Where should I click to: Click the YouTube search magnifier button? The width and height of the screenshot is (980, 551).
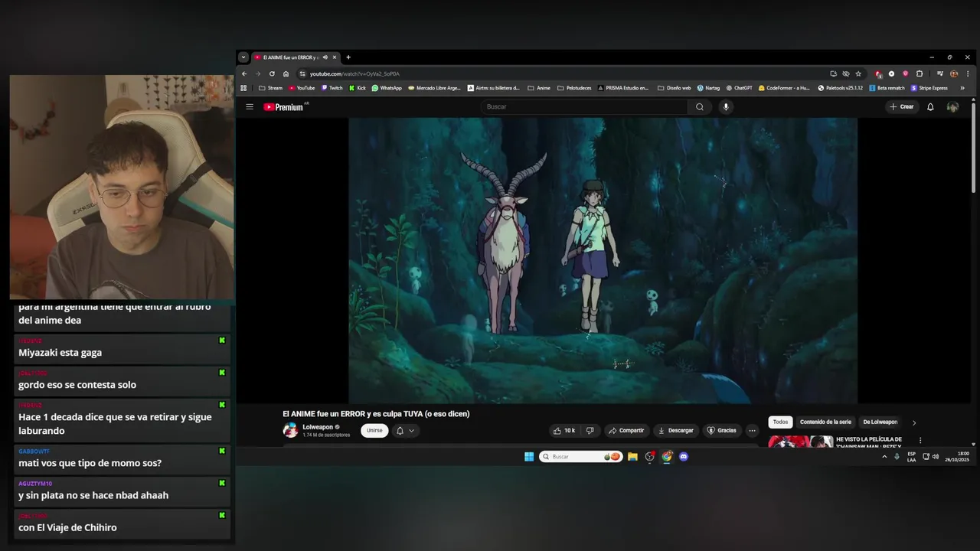699,107
